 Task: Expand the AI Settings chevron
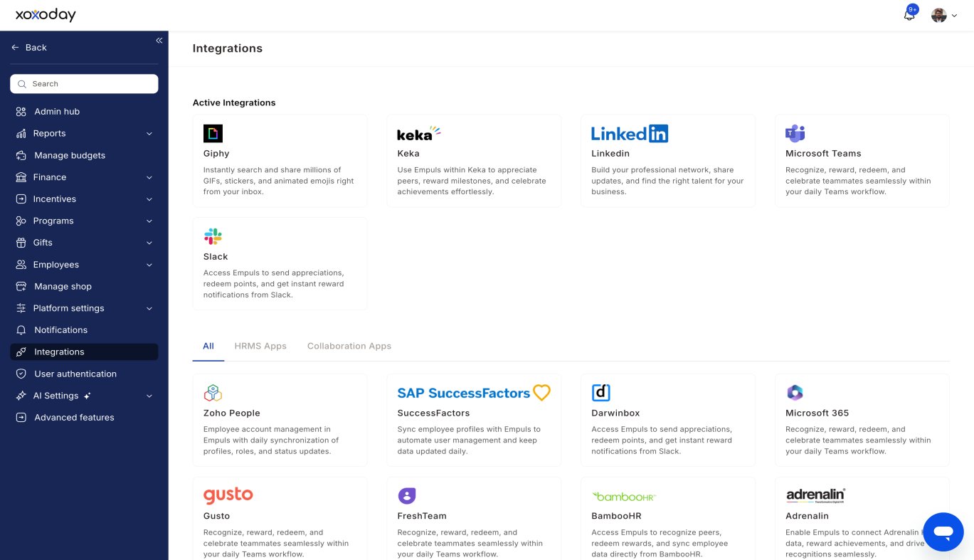(x=149, y=396)
